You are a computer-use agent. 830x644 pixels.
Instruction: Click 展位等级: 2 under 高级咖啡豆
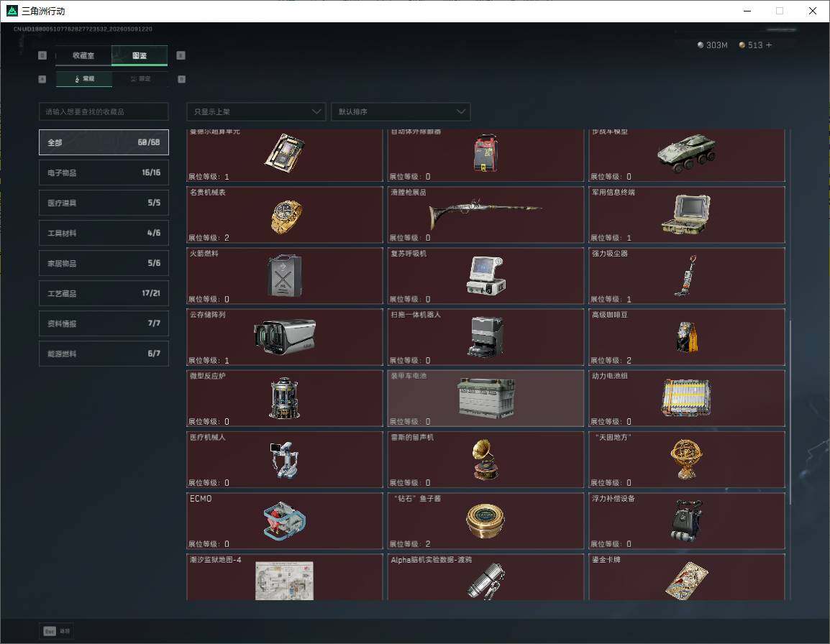(611, 360)
